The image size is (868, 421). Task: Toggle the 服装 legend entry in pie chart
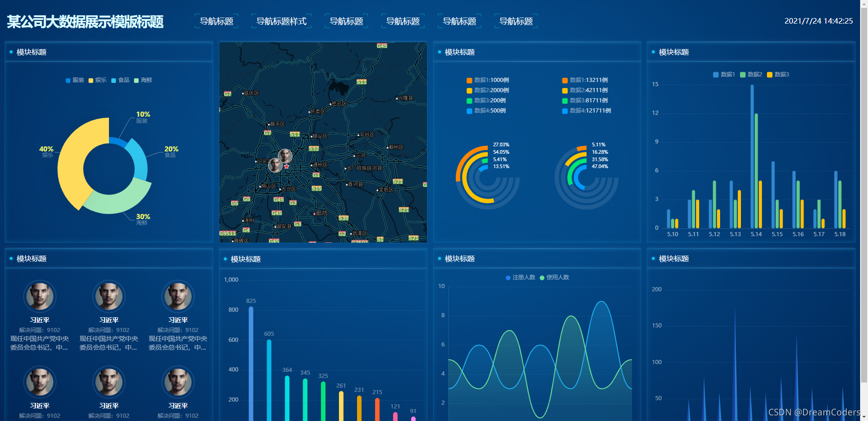tap(75, 80)
